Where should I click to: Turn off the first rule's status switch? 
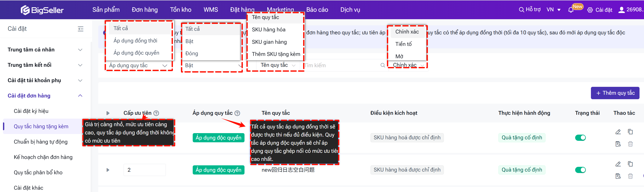tap(580, 138)
